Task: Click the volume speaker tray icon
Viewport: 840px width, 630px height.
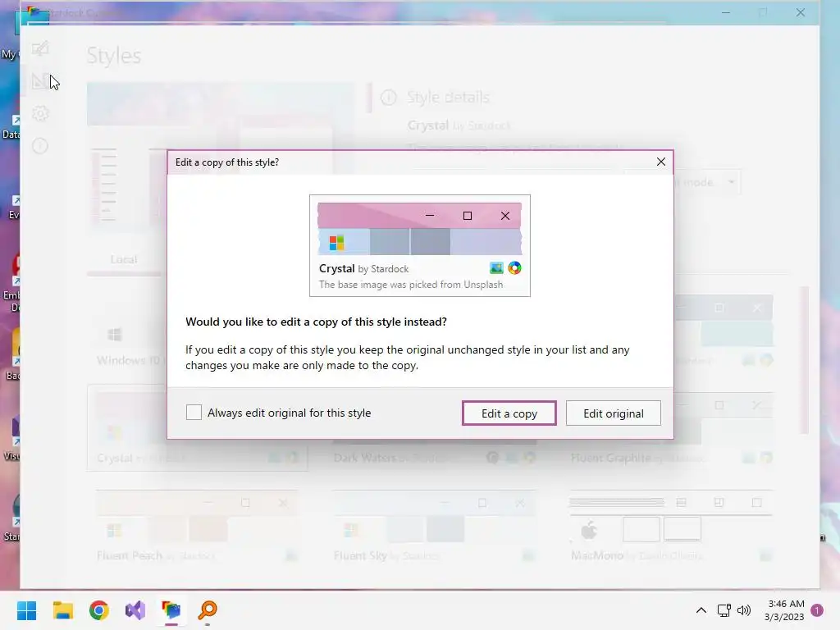Action: coord(744,610)
